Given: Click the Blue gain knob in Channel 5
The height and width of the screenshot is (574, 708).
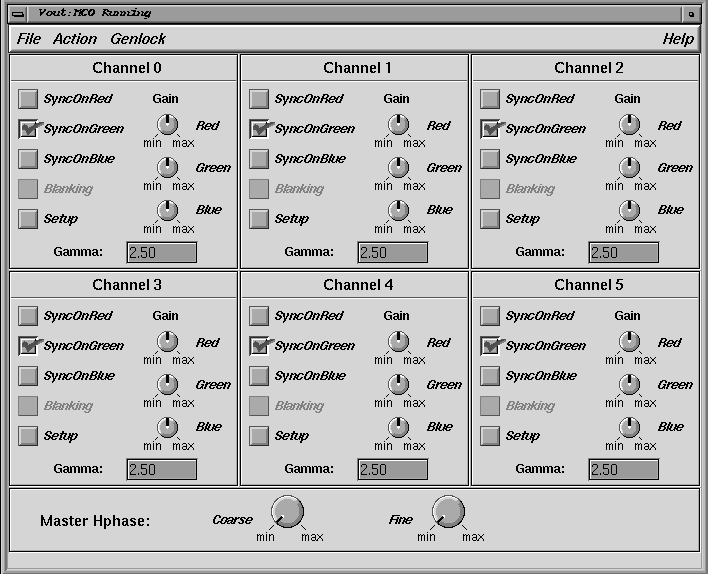Looking at the screenshot, I should coord(629,428).
